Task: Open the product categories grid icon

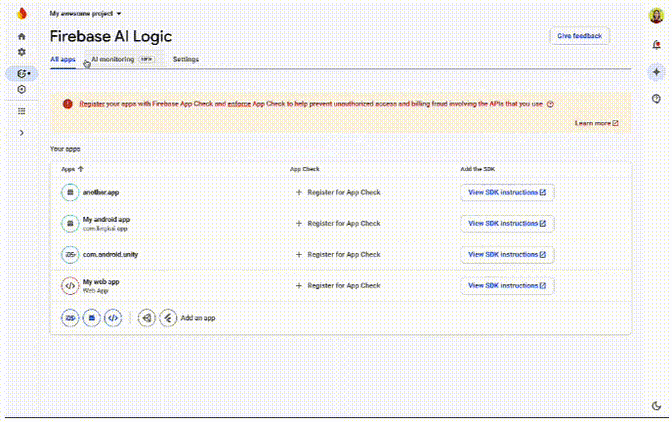Action: 22,111
